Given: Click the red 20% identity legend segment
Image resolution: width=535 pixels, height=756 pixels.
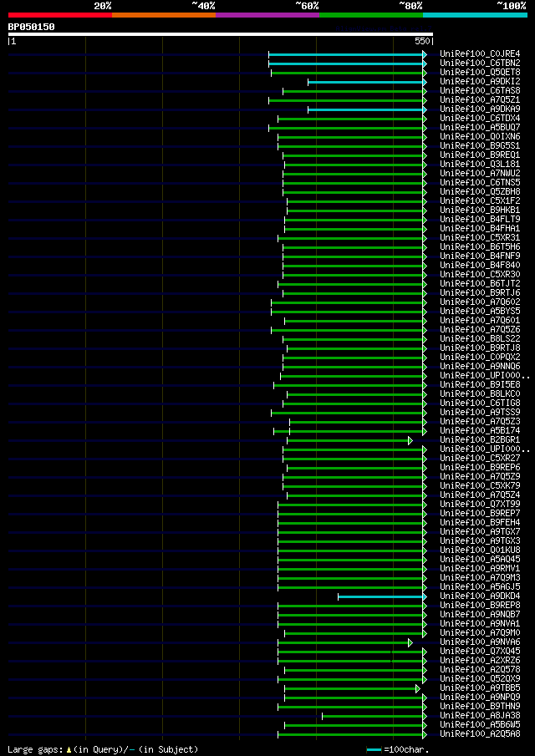Looking at the screenshot, I should point(60,15).
